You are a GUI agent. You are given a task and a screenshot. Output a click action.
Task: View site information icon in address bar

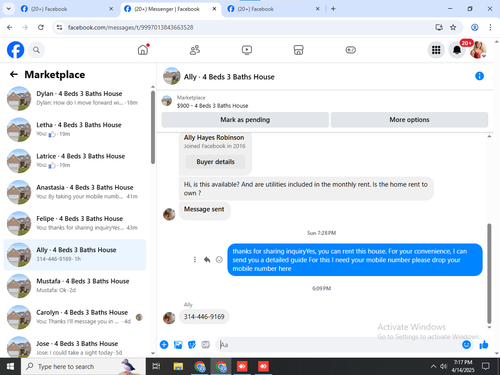(x=59, y=27)
